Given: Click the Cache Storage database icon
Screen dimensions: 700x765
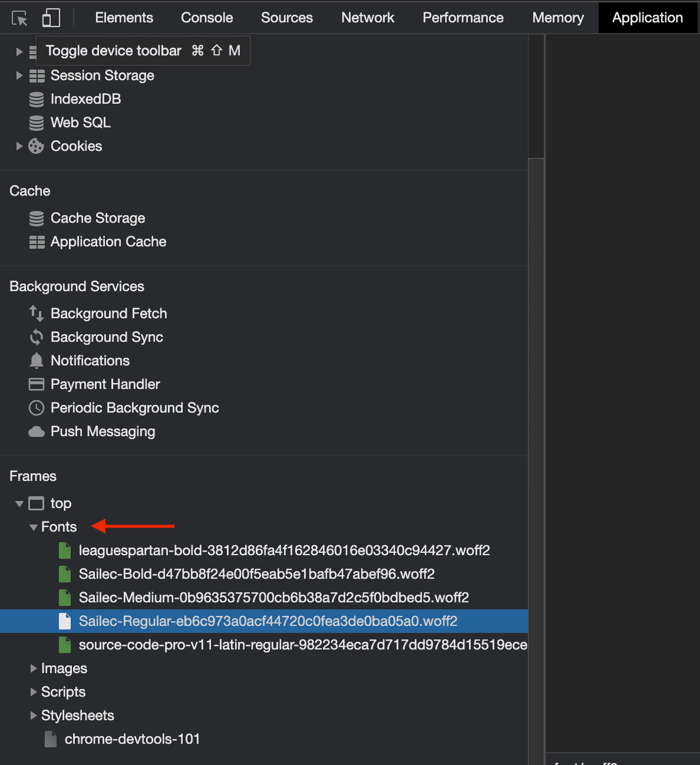Looking at the screenshot, I should [x=37, y=218].
